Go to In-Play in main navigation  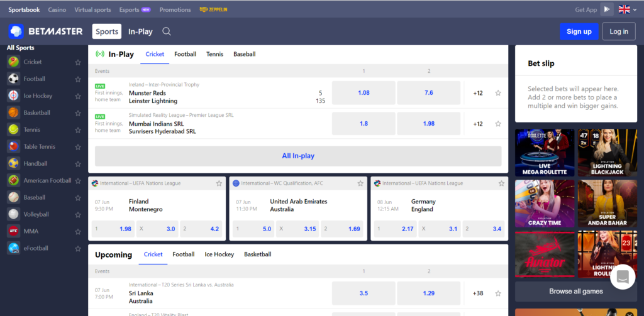click(x=140, y=31)
